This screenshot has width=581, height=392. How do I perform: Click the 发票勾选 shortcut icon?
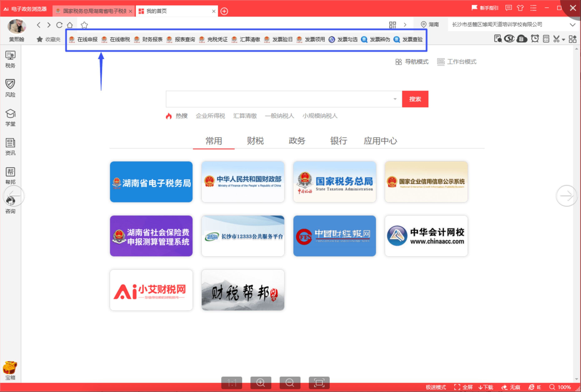pos(348,39)
